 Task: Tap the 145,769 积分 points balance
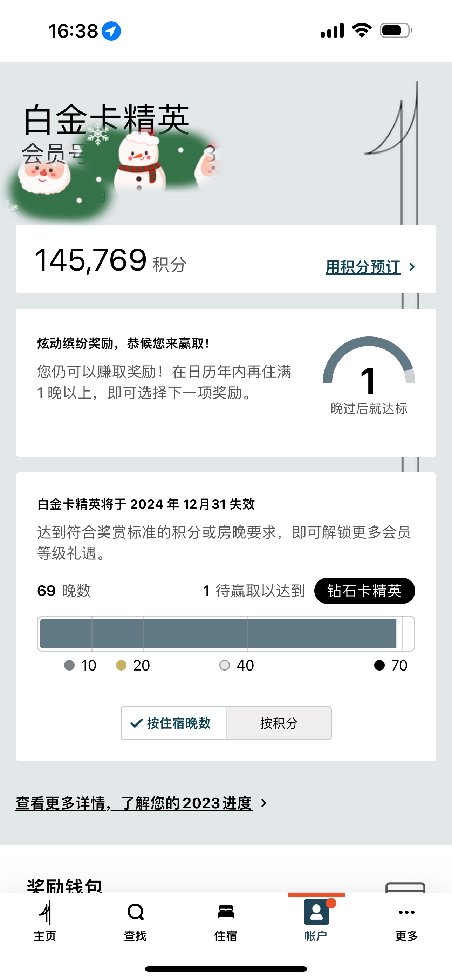coord(110,260)
